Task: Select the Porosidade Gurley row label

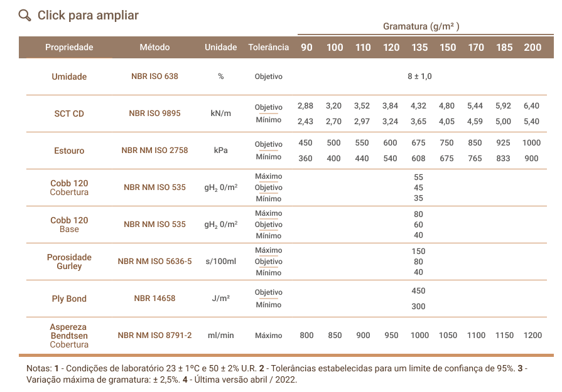Action: [x=69, y=262]
